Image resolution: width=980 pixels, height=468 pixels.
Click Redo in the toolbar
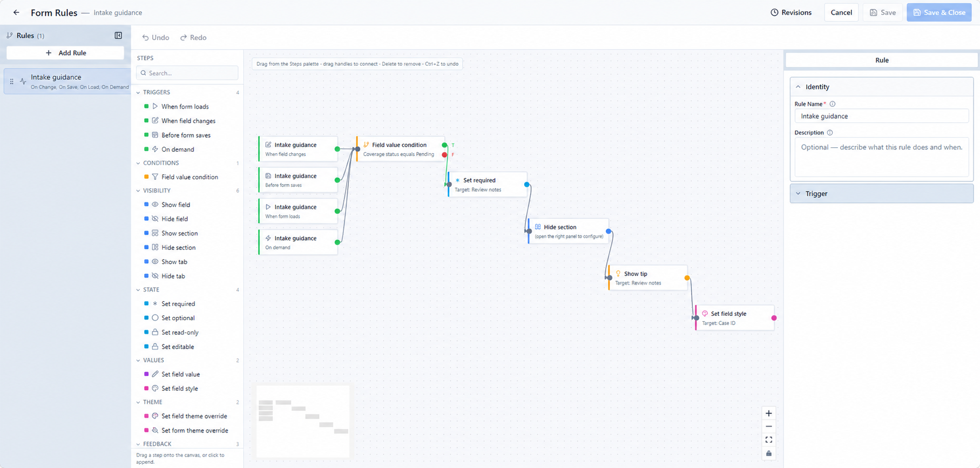[x=193, y=38]
